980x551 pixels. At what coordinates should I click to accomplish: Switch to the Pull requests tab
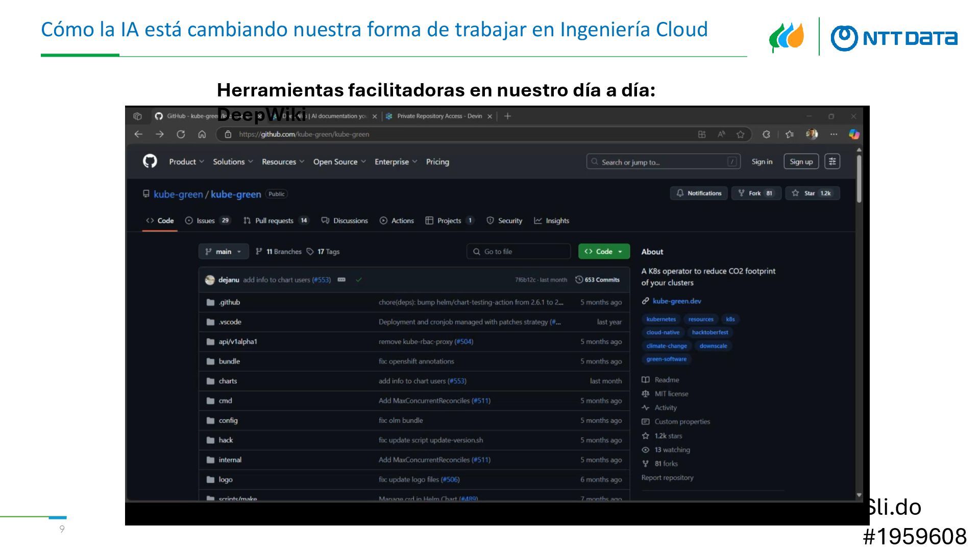(x=276, y=220)
